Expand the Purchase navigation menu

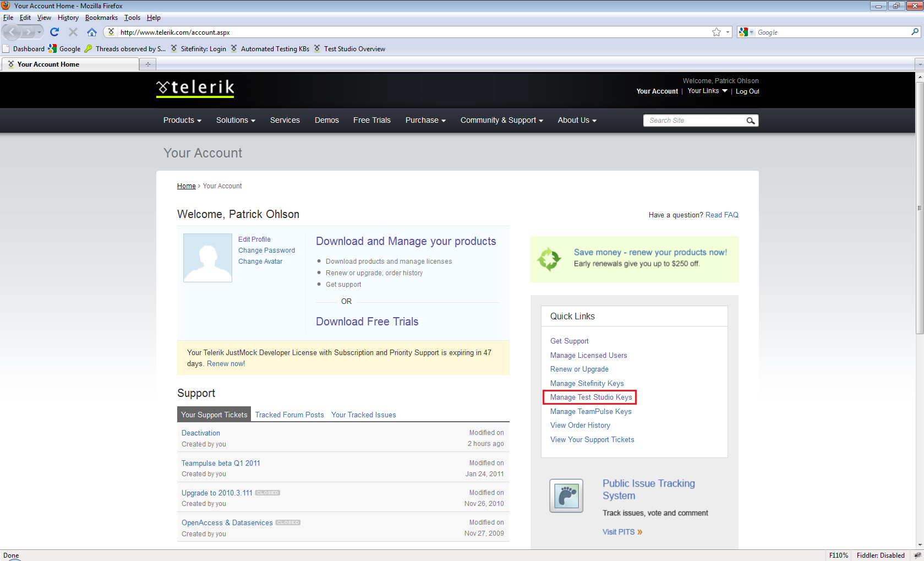(425, 120)
